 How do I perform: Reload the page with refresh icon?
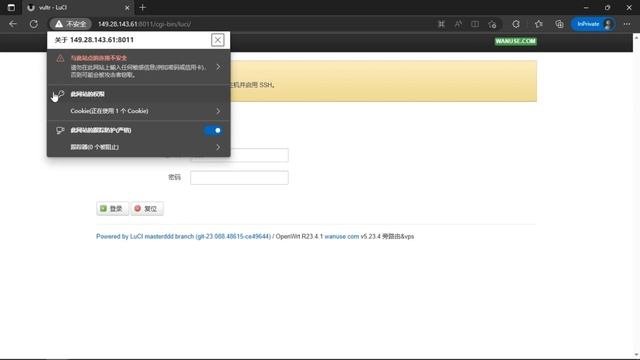click(x=33, y=24)
